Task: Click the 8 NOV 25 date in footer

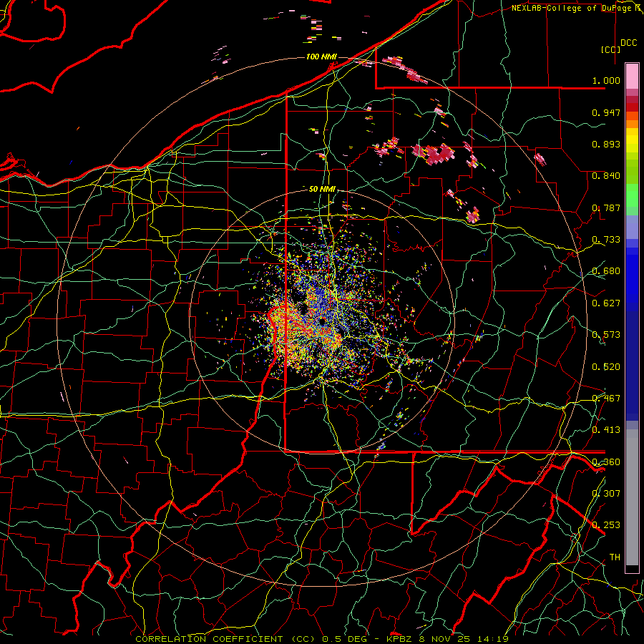Action: (x=446, y=639)
